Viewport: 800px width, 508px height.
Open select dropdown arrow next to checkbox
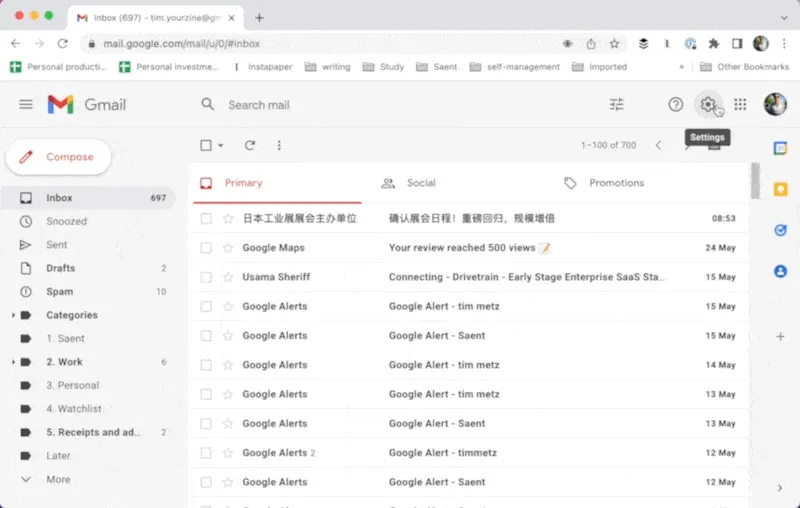pyautogui.click(x=221, y=145)
